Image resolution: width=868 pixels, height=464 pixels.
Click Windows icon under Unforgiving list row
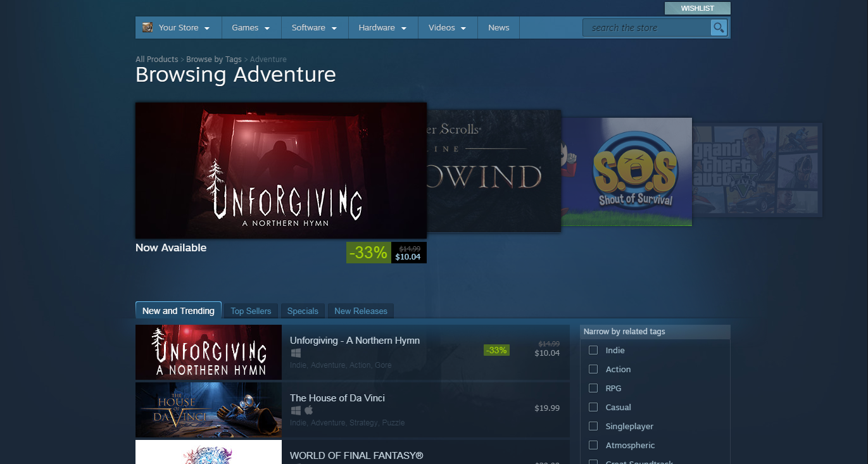coord(295,353)
